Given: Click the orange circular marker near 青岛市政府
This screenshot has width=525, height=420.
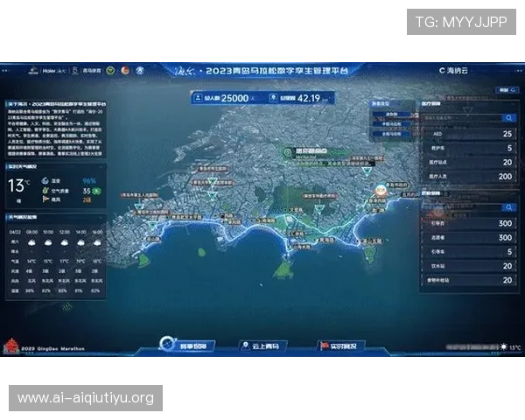Looking at the screenshot, I should tap(381, 191).
